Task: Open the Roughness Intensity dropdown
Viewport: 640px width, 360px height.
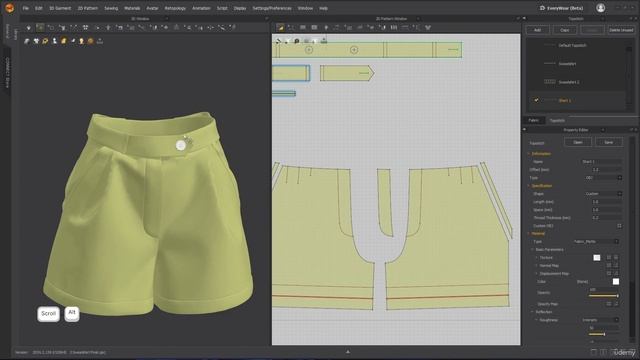Action: coord(601,320)
